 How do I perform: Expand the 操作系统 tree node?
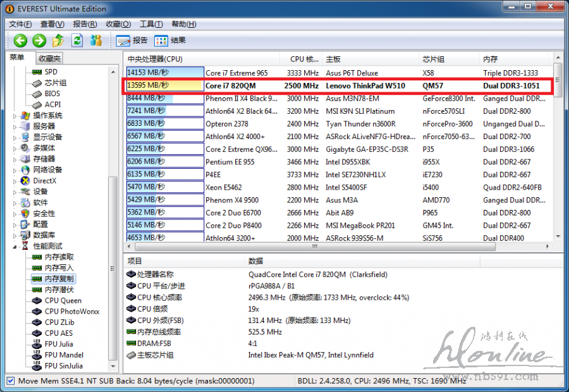click(x=16, y=116)
